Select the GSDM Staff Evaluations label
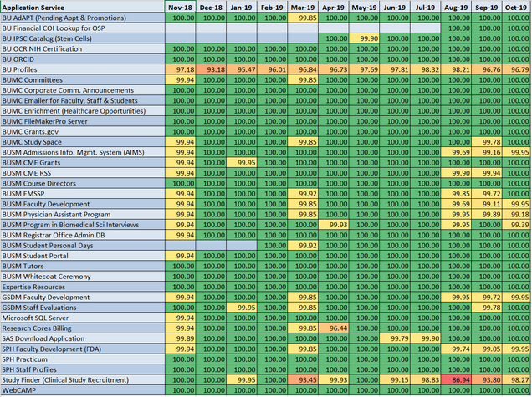The image size is (532, 397). click(83, 308)
